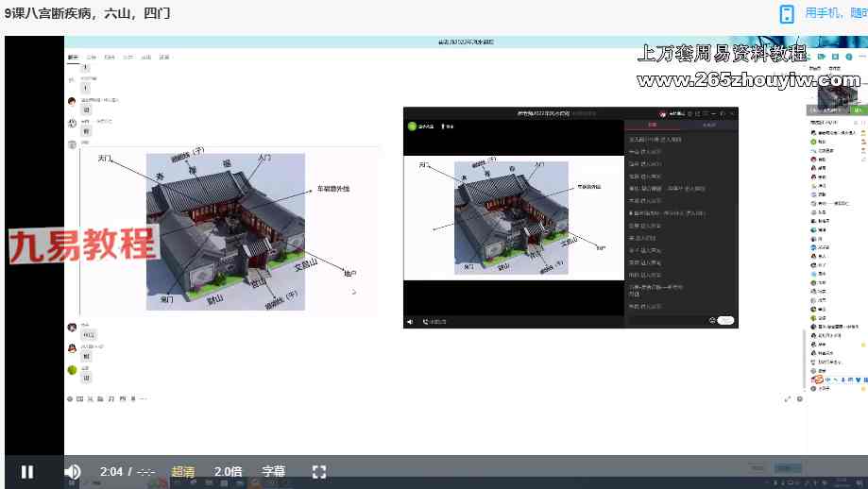Click the mobile phone icon at top right

pos(786,13)
